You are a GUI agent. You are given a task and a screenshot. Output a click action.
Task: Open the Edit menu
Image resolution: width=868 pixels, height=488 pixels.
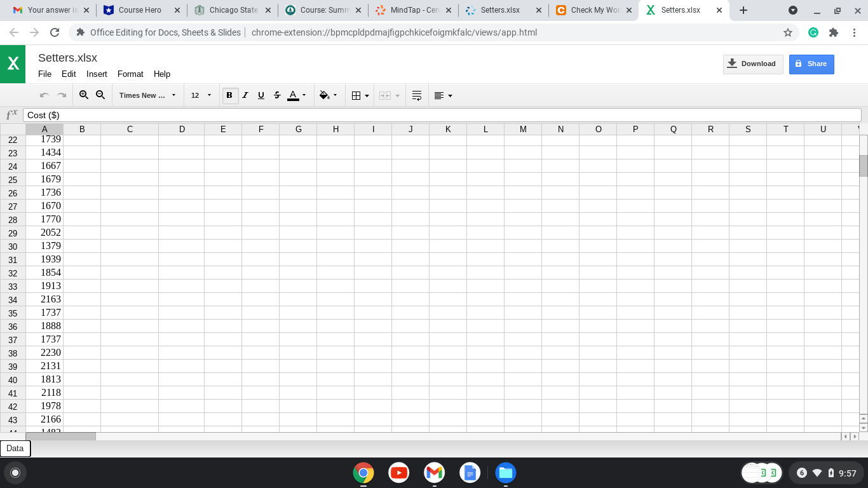(x=69, y=74)
